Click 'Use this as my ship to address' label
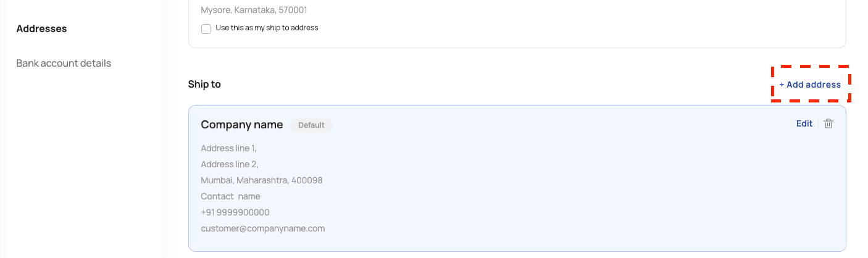Viewport: 868px width, 258px height. 267,28
